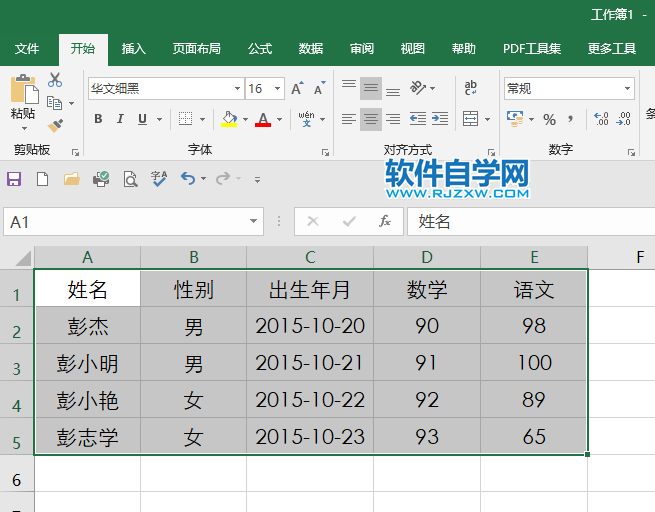Click the quick print icon

(101, 179)
